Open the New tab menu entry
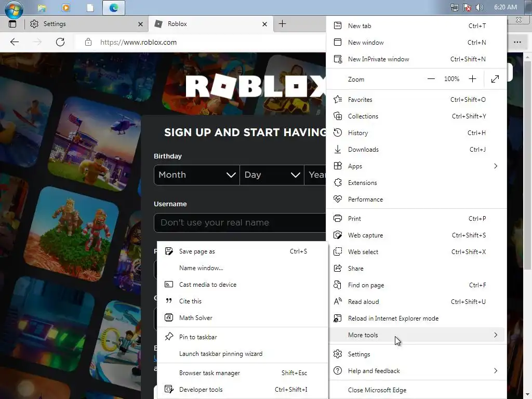532x399 pixels. click(416, 26)
